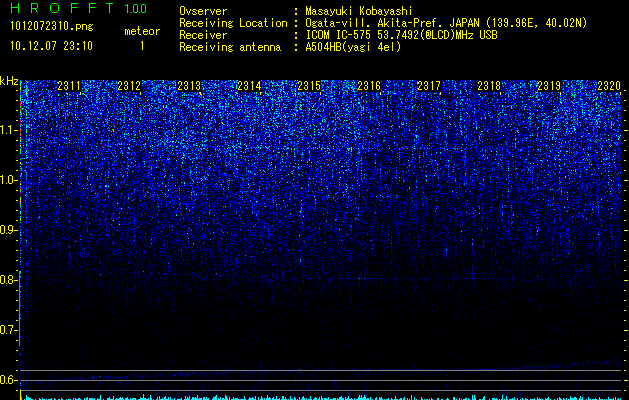629x400 pixels.
Task: Select the filename 1012072310.png
Action: point(52,27)
